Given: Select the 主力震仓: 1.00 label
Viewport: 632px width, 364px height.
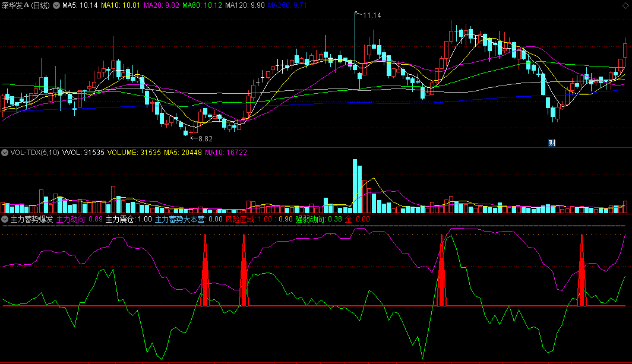Looking at the screenshot, I should click(128, 219).
